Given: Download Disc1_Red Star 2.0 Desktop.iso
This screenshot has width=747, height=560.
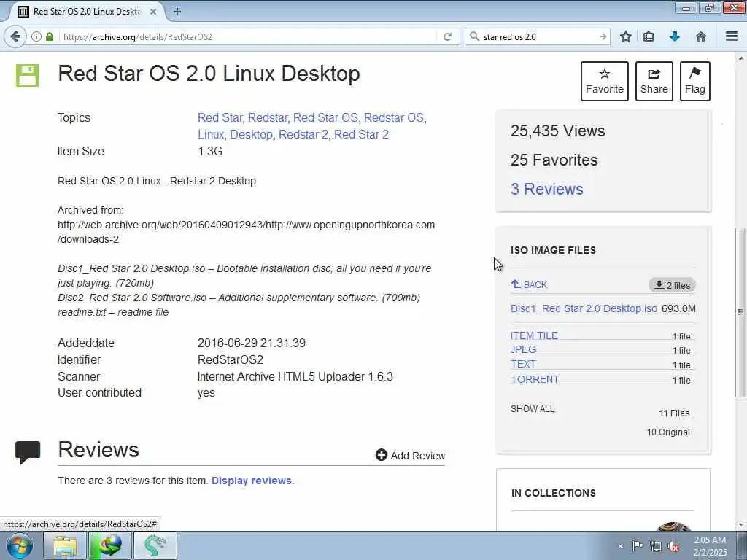Looking at the screenshot, I should (x=584, y=308).
